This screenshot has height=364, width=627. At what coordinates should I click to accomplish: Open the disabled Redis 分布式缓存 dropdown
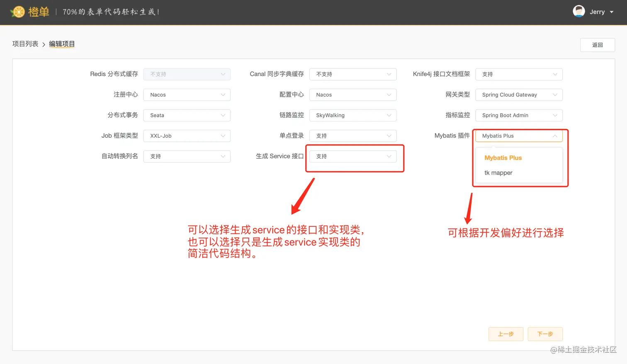tap(187, 74)
